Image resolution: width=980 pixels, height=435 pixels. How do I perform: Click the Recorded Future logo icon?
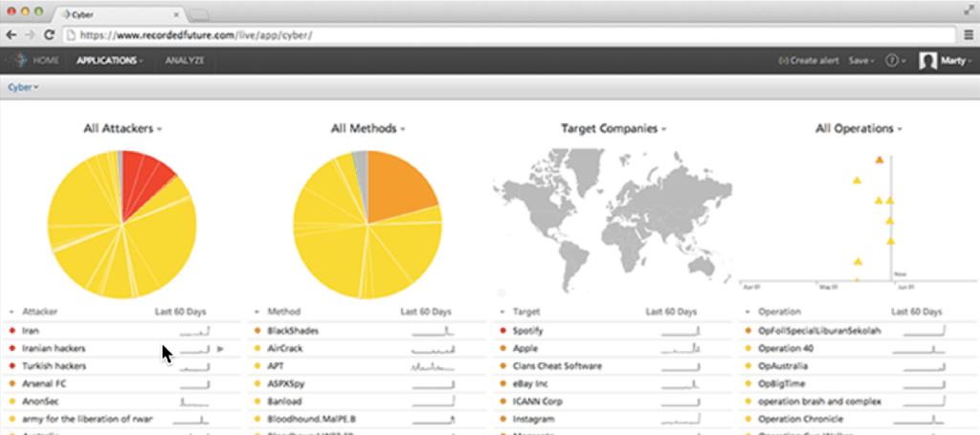click(21, 60)
